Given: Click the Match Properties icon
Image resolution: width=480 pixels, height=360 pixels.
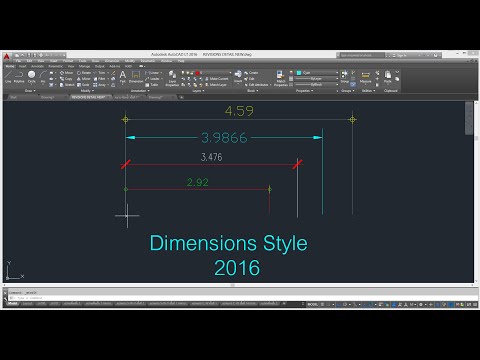Looking at the screenshot, I should point(281,78).
